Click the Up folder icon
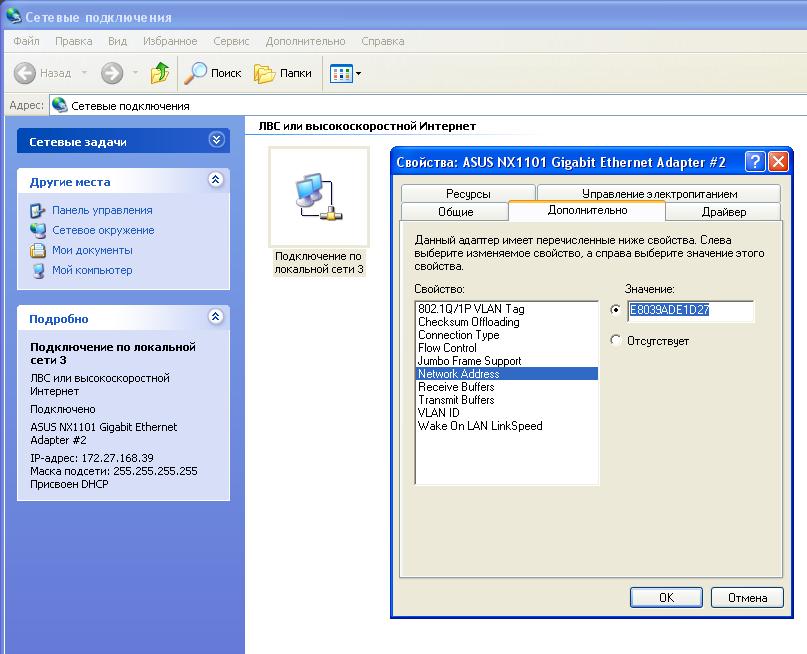 coord(160,73)
